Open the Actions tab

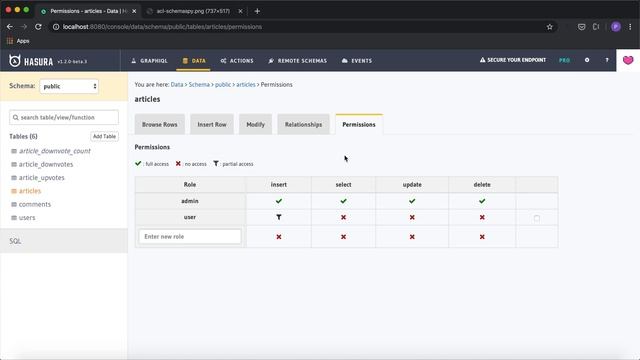tap(237, 61)
